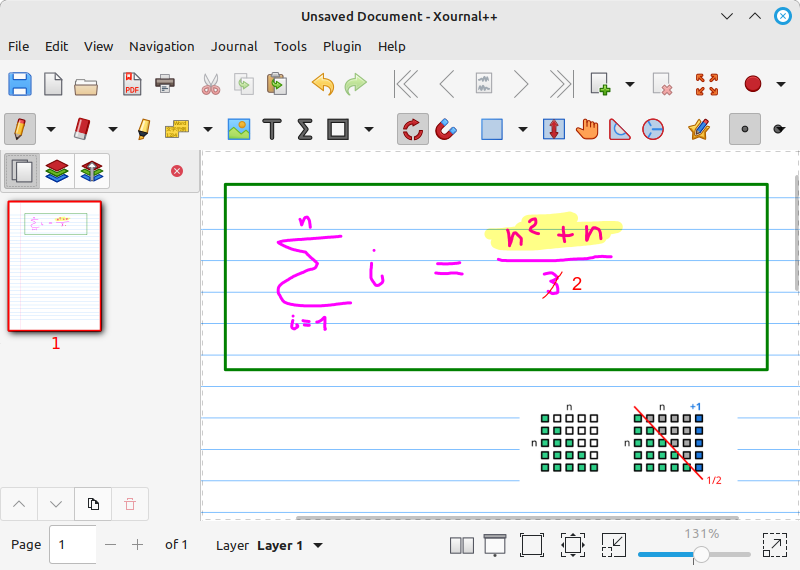Select page 1 thumbnail in sidebar
The image size is (800, 570).
pyautogui.click(x=55, y=266)
